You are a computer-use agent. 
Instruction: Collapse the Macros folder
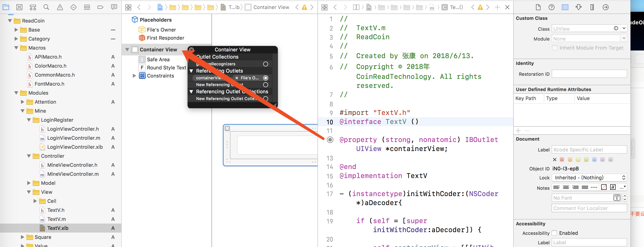point(16,48)
